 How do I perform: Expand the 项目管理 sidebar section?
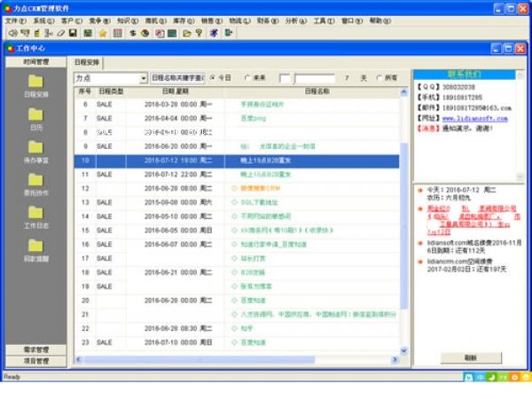(x=35, y=361)
